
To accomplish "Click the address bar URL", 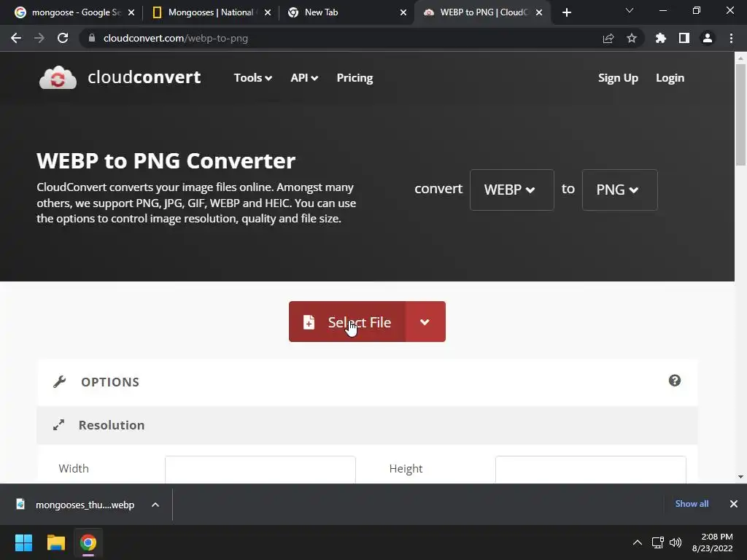I will point(175,38).
